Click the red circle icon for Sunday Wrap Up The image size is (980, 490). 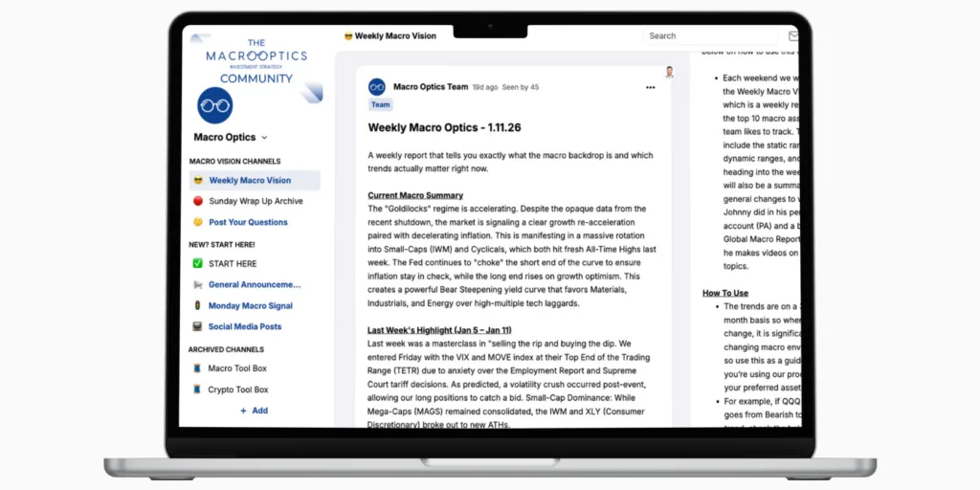pos(197,201)
